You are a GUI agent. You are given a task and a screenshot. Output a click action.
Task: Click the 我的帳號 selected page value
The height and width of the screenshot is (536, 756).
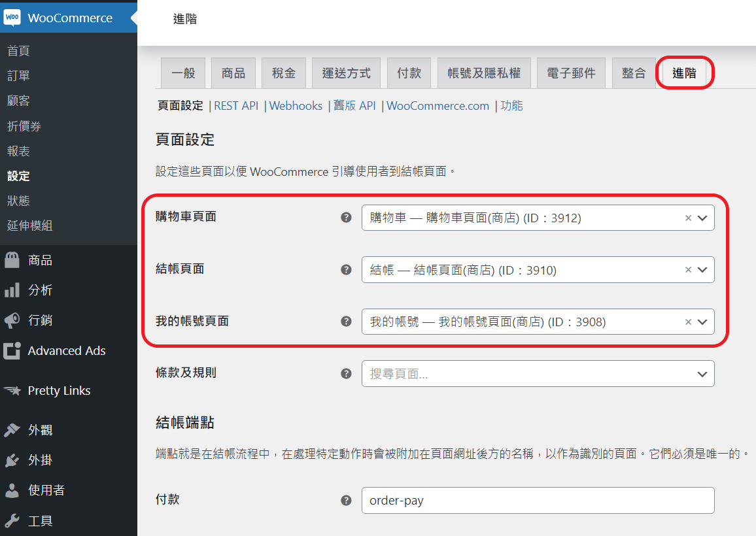tap(487, 322)
